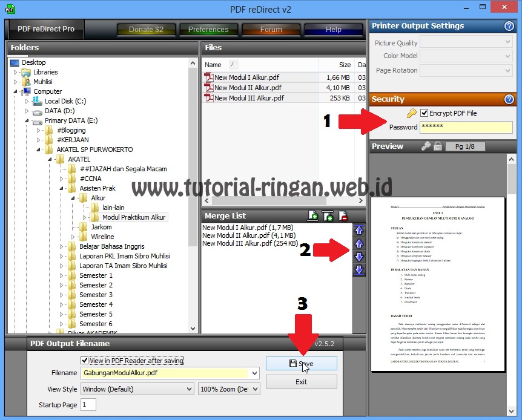Add selected file to the Merge List
Image resolution: width=522 pixels, height=420 pixels.
click(x=312, y=215)
